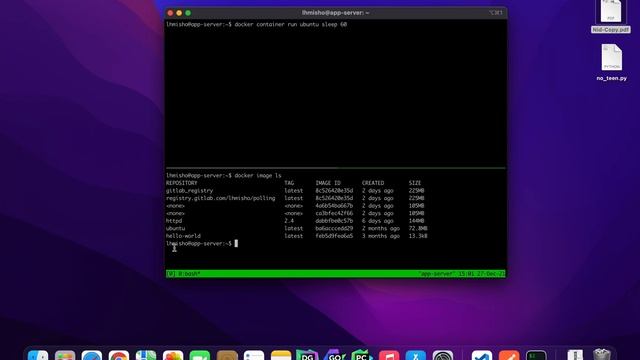Launch Visual Studio Code from the Dock
This screenshot has width=640, height=360.
(482, 355)
